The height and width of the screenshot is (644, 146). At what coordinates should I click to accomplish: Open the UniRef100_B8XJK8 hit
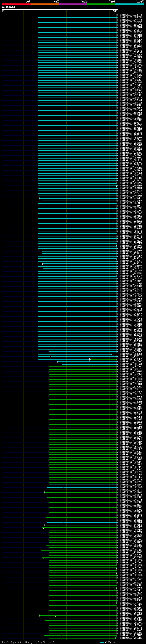[131, 37]
